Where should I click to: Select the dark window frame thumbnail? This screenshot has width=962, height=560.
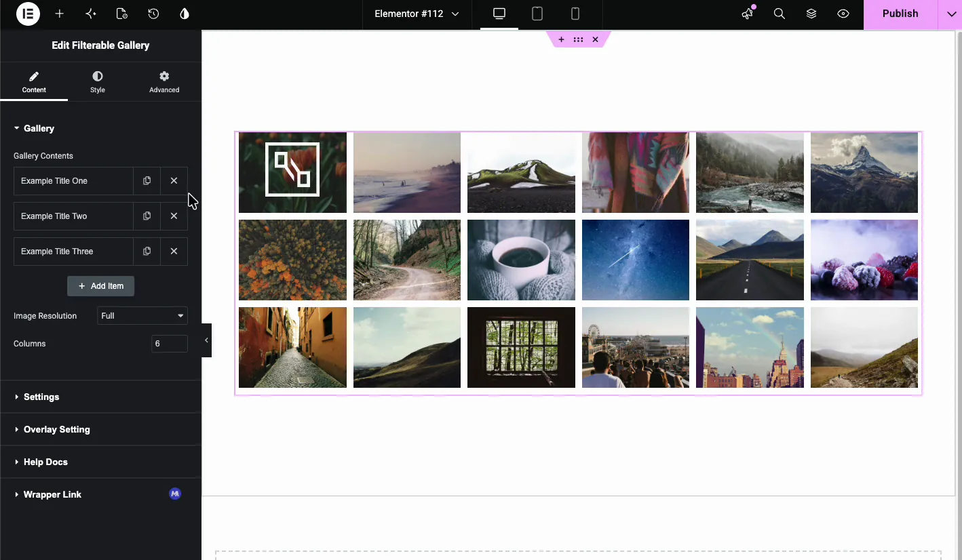coord(521,347)
